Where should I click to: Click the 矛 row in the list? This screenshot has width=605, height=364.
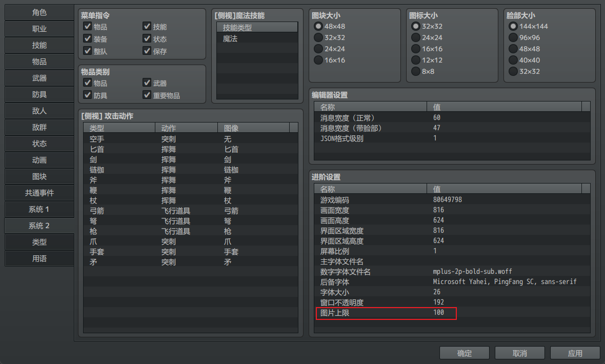coord(191,262)
